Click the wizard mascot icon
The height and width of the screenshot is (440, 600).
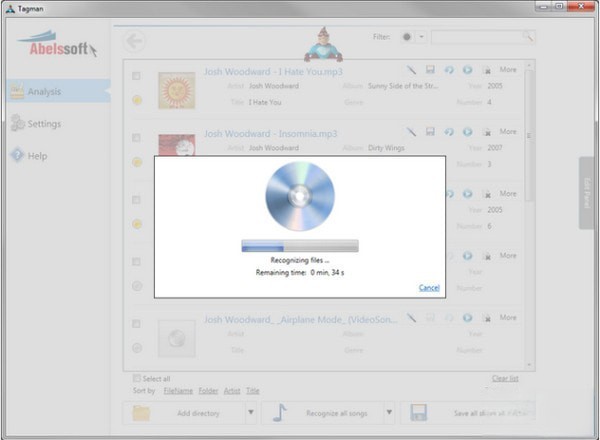pyautogui.click(x=323, y=44)
